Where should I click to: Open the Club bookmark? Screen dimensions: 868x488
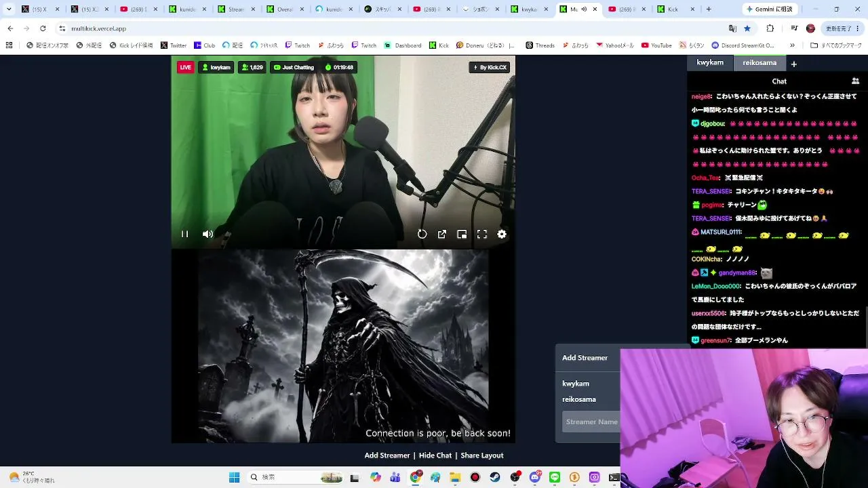205,45
